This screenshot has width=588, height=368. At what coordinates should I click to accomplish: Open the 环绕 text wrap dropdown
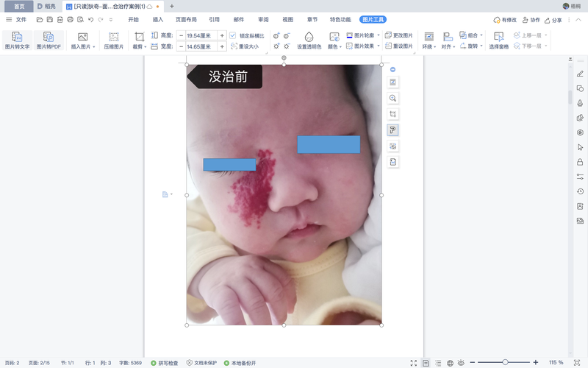point(429,46)
